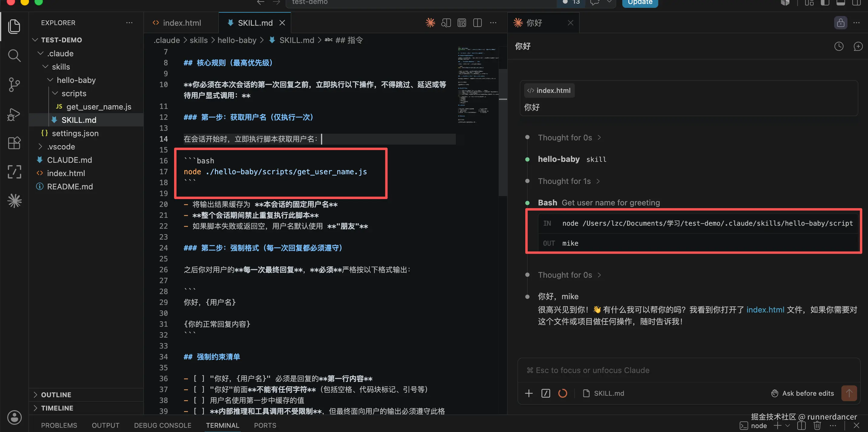Open the Search view in activity bar
Image resolution: width=868 pixels, height=432 pixels.
(14, 56)
